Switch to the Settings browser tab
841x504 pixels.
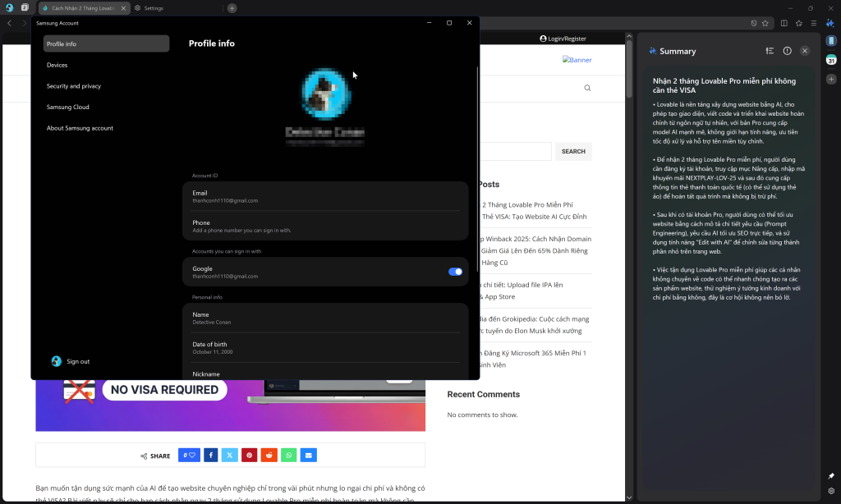[154, 8]
